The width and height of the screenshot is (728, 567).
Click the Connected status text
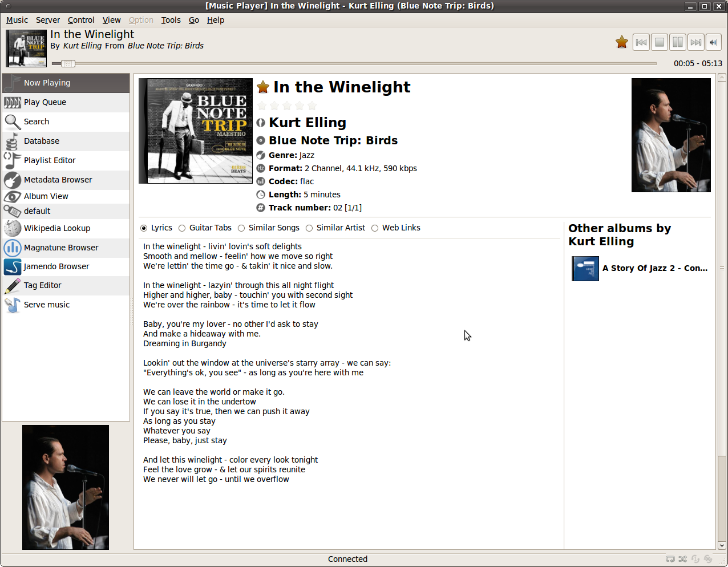[x=347, y=559]
